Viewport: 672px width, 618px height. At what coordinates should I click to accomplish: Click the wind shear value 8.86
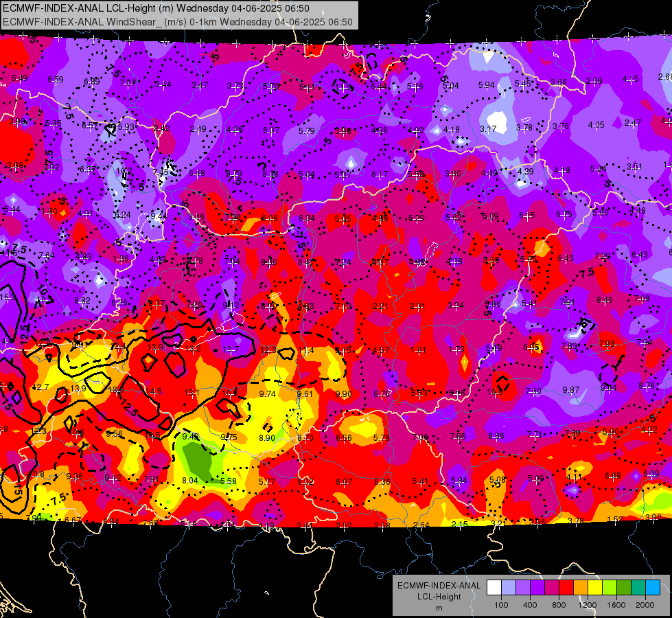click(496, 436)
